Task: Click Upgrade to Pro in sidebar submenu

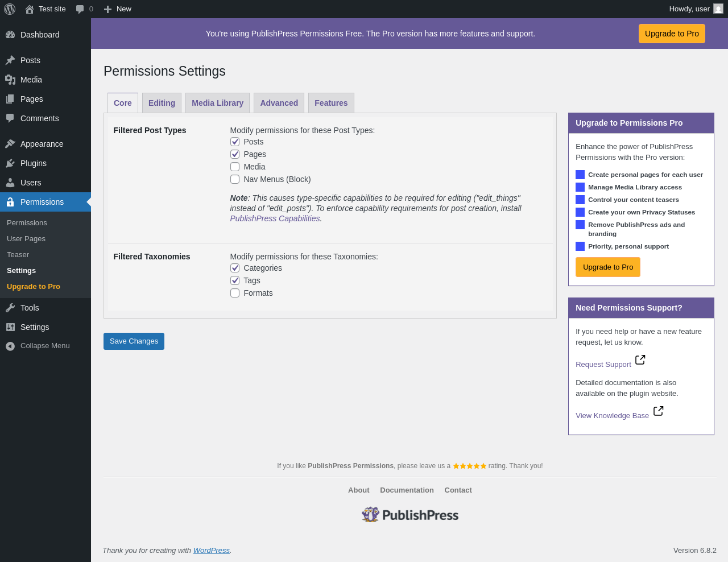Action: tap(34, 287)
